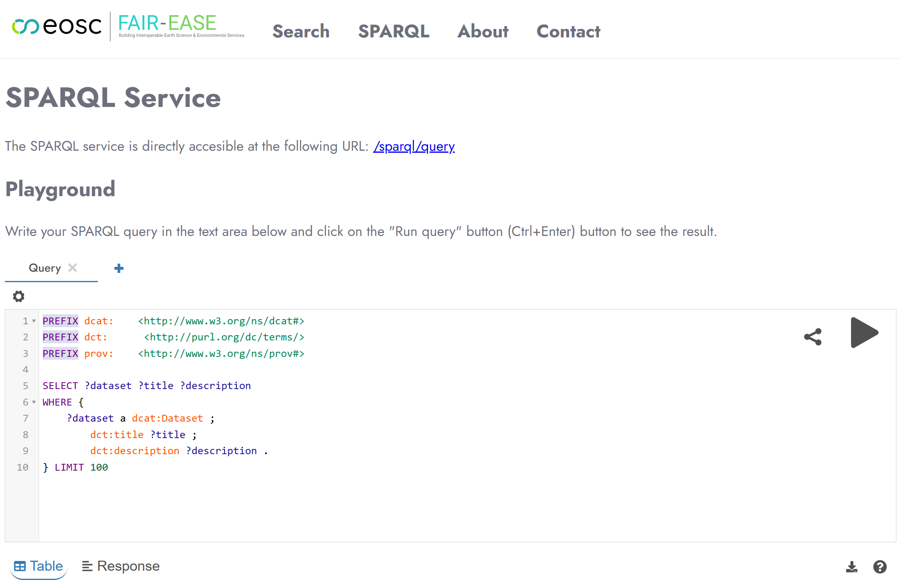Open the results help question mark
900x588 pixels.
point(879,566)
